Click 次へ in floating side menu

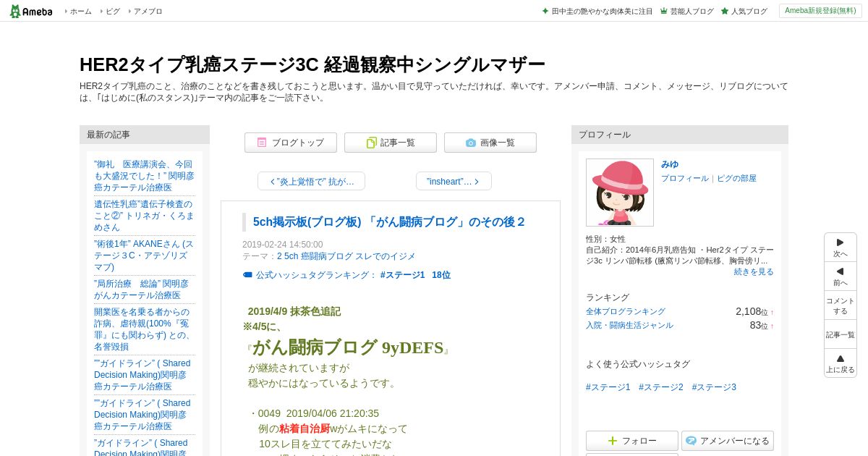(x=841, y=248)
